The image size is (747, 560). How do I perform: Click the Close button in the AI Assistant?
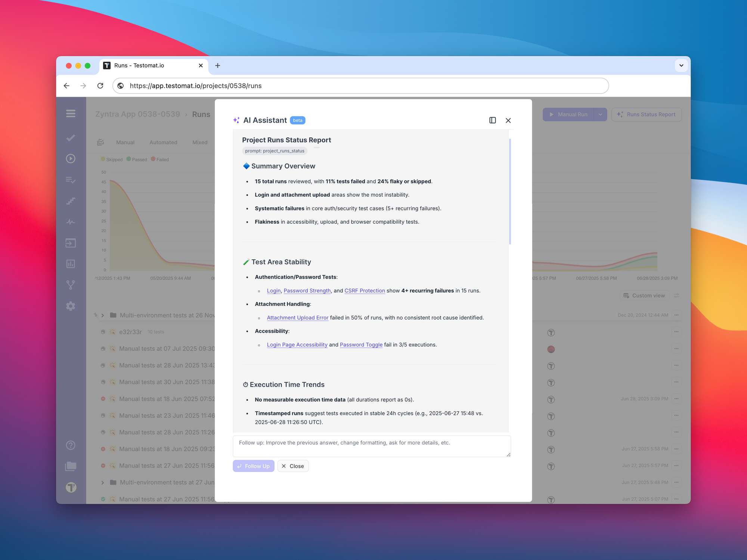click(x=293, y=466)
